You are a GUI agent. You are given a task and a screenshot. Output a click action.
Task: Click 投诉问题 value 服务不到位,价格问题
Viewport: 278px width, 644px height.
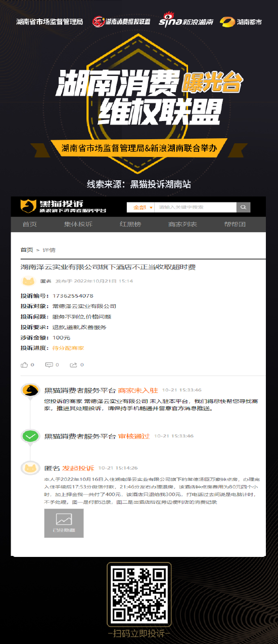[x=82, y=317]
